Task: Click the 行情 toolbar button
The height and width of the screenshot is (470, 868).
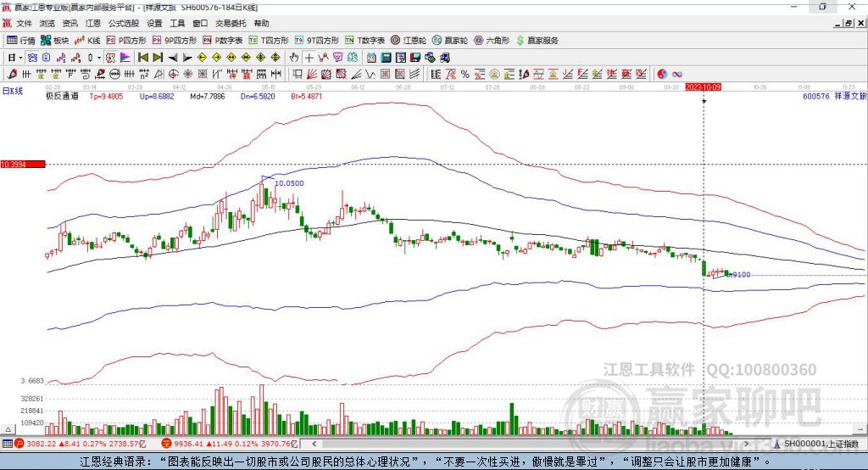Action: 21,41
